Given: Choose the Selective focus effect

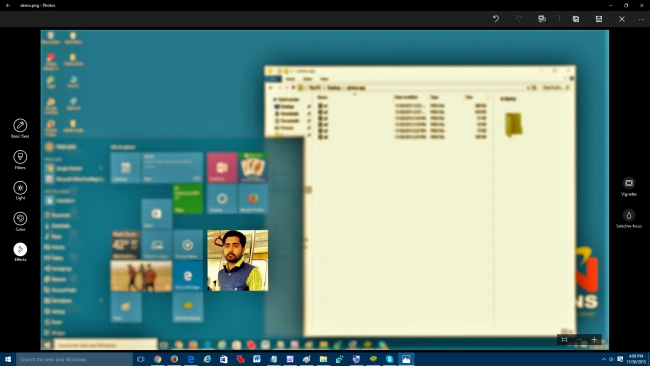Looking at the screenshot, I should pos(628,218).
